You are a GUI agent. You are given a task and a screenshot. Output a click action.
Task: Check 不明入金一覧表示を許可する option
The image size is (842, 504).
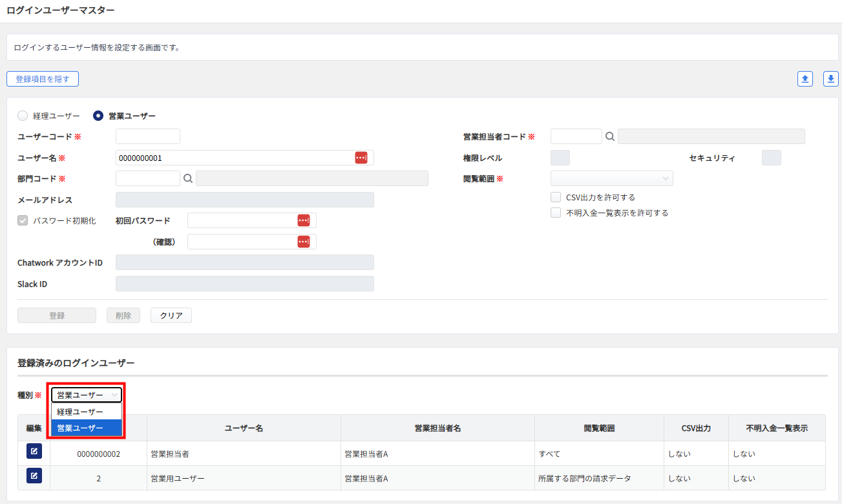(556, 213)
